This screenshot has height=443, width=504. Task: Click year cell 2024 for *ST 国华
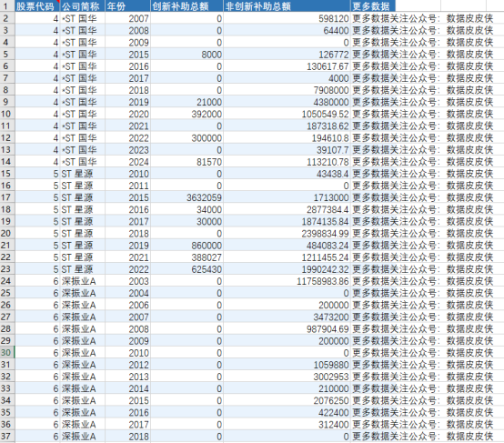127,162
